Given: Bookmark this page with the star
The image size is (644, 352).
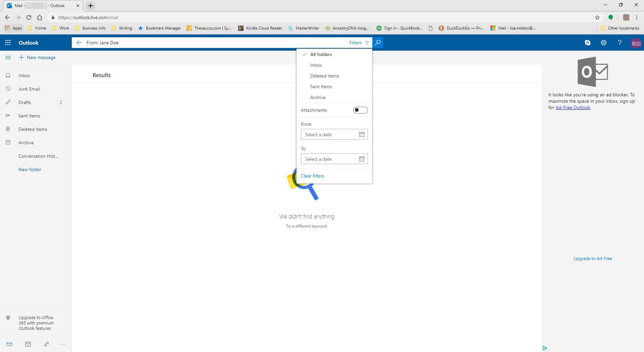Looking at the screenshot, I should 597,17.
